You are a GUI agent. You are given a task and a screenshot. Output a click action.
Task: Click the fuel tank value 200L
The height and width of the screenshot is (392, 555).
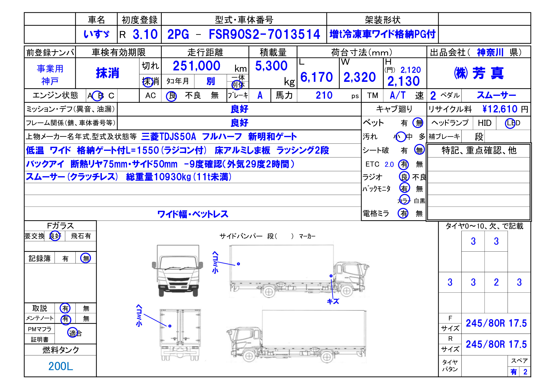pyautogui.click(x=61, y=366)
